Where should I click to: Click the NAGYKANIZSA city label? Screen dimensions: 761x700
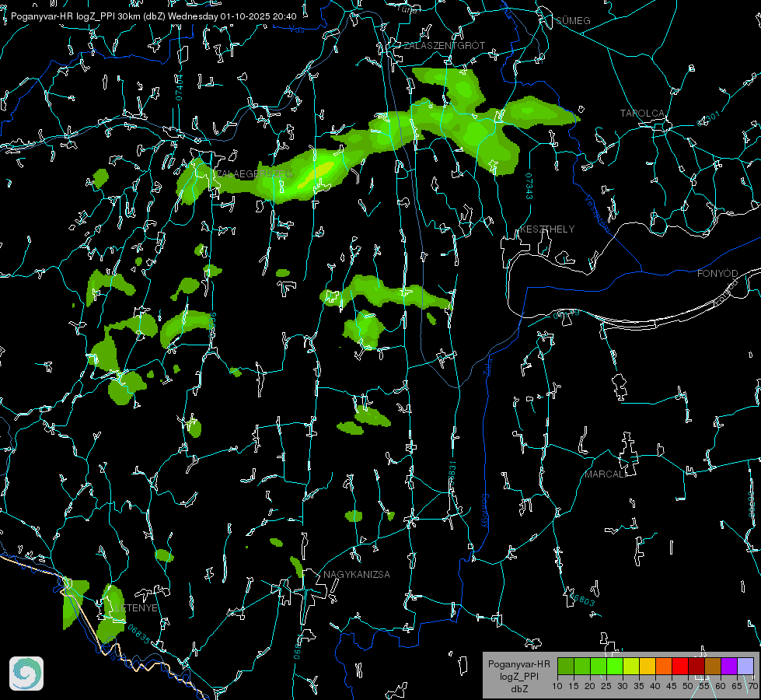(357, 574)
